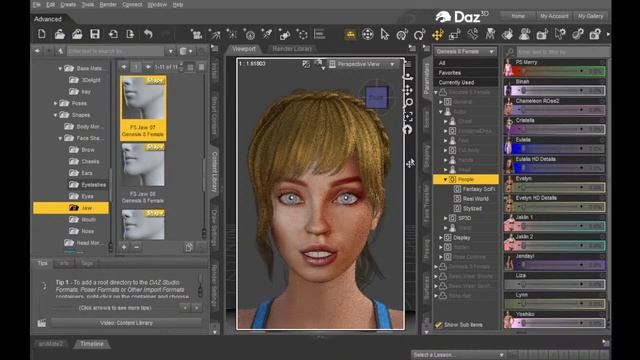Expand the SP3D category
Viewport: 640px width, 360px height.
[x=445, y=218]
